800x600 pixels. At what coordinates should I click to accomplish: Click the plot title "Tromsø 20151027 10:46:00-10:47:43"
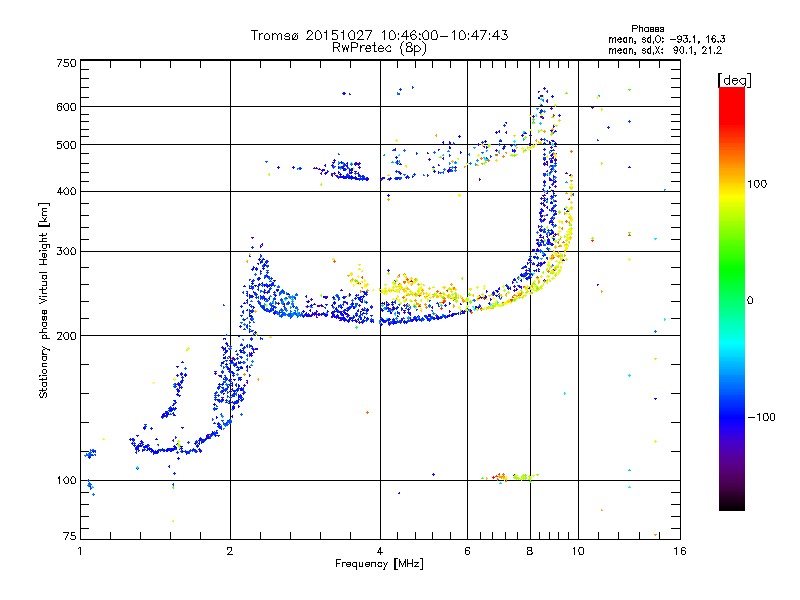coord(379,35)
